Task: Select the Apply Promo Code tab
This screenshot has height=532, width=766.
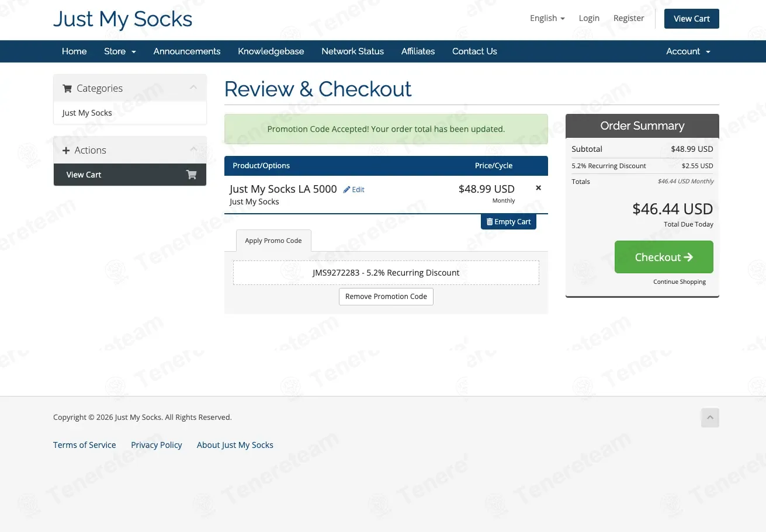Action: (x=273, y=241)
